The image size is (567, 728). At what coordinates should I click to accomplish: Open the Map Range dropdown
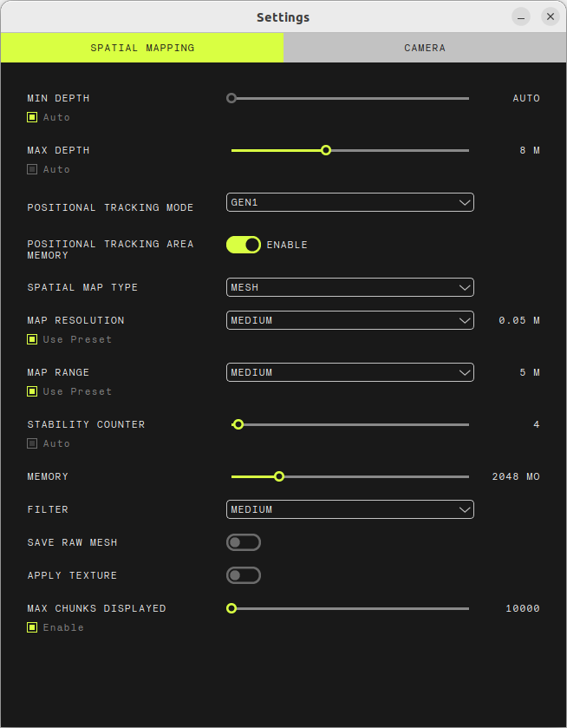[350, 372]
